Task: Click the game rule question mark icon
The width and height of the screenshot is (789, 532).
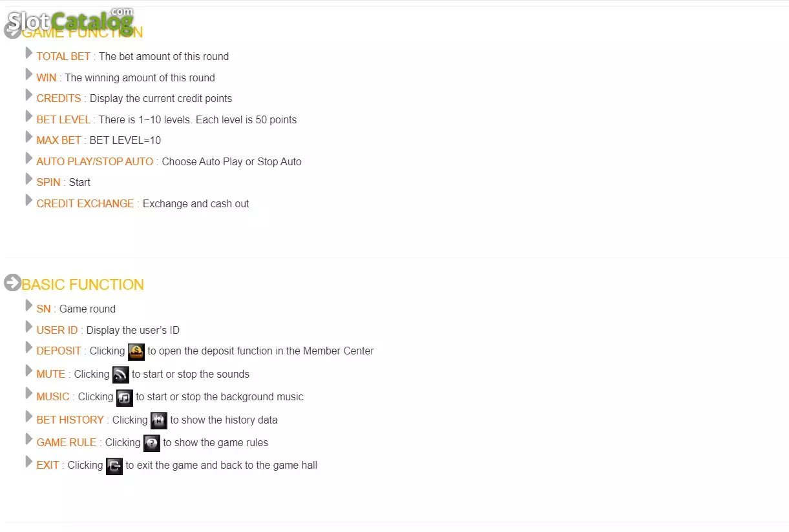Action: (151, 444)
